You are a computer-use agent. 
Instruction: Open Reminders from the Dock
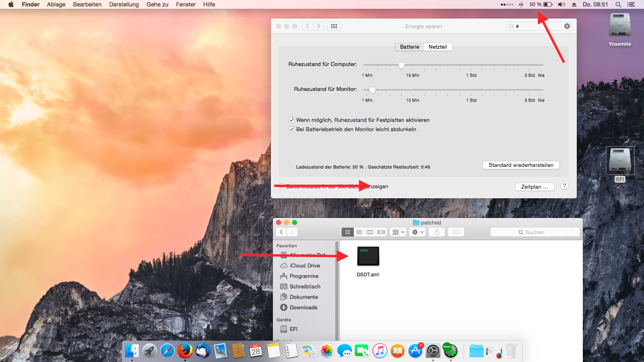[x=291, y=351]
